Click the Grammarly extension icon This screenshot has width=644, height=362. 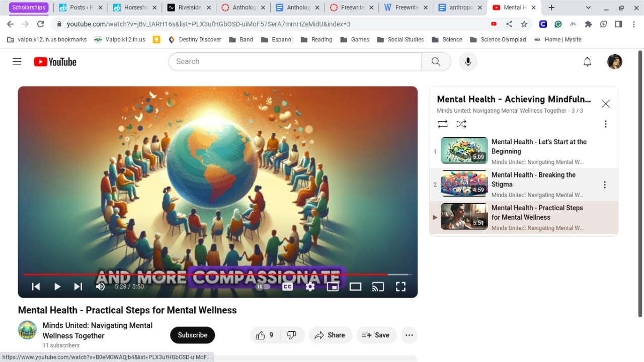558,24
